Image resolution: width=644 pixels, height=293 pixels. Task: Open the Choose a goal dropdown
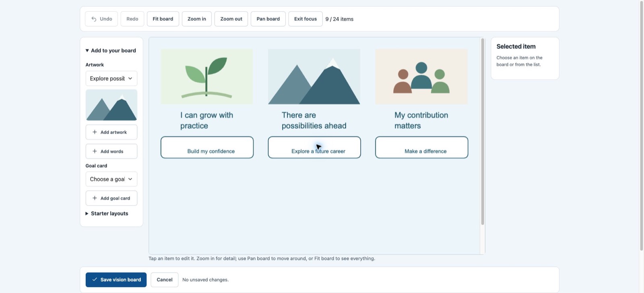point(111,179)
